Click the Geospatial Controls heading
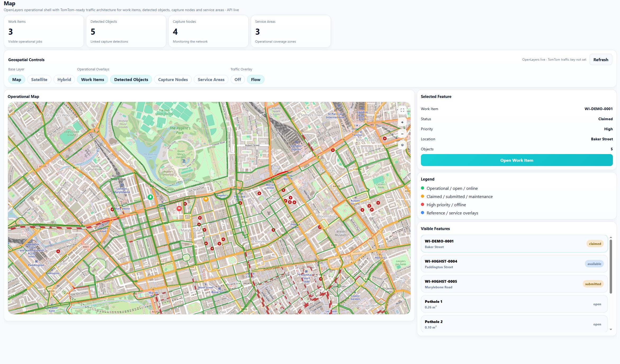Image resolution: width=620 pixels, height=364 pixels. pos(26,60)
